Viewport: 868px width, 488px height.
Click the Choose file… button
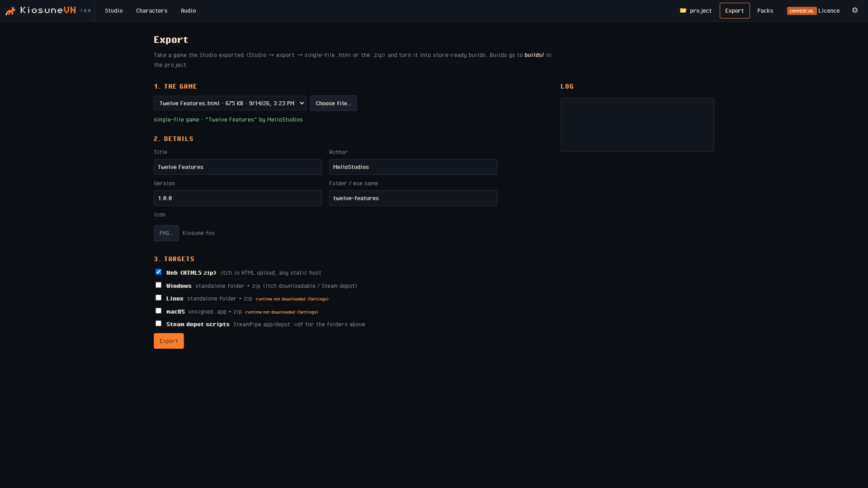click(x=334, y=103)
